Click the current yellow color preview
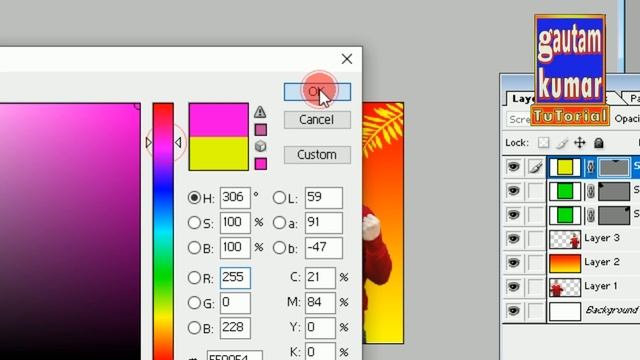 pos(218,153)
